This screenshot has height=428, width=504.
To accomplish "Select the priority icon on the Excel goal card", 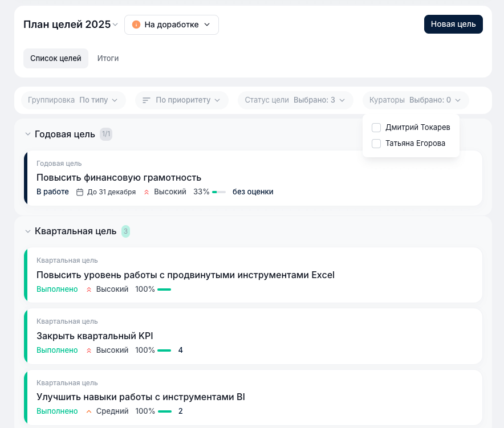I will coord(89,289).
